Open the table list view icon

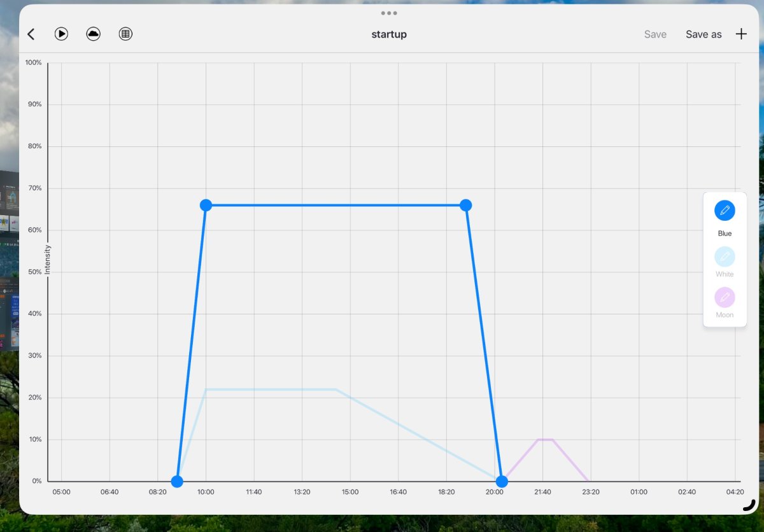(x=126, y=34)
